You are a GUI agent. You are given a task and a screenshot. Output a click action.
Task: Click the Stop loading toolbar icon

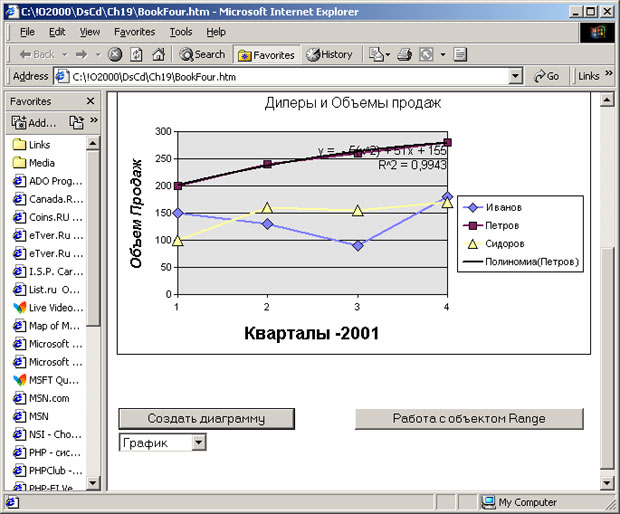pyautogui.click(x=115, y=54)
